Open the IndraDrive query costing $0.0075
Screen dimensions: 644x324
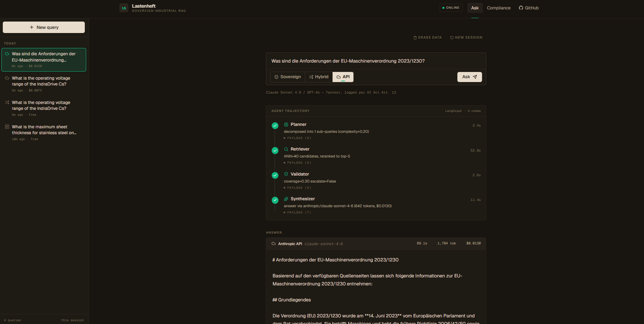(x=44, y=84)
